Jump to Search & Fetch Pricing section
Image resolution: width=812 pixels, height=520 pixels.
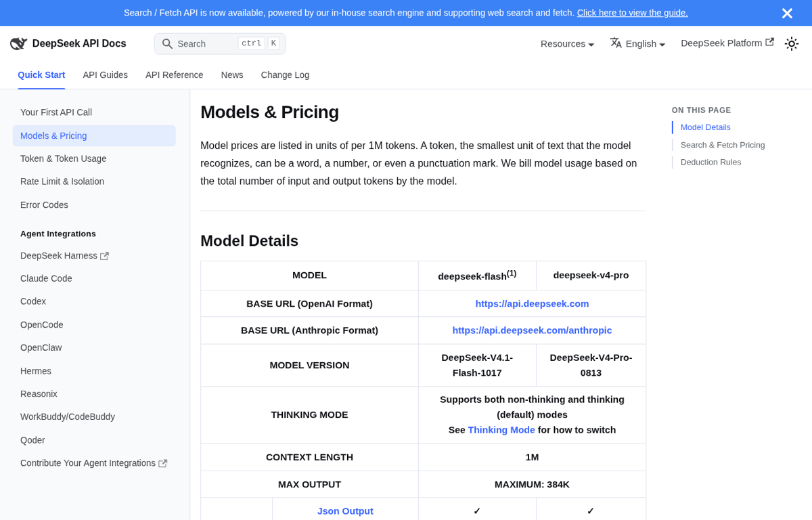click(723, 145)
